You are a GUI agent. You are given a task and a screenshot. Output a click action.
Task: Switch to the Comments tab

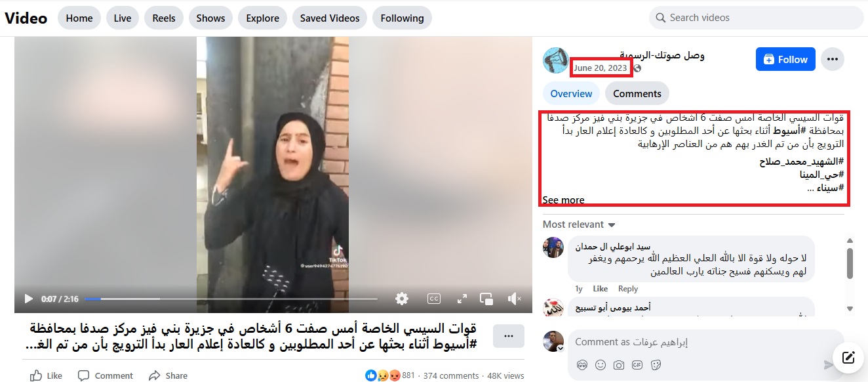click(637, 94)
